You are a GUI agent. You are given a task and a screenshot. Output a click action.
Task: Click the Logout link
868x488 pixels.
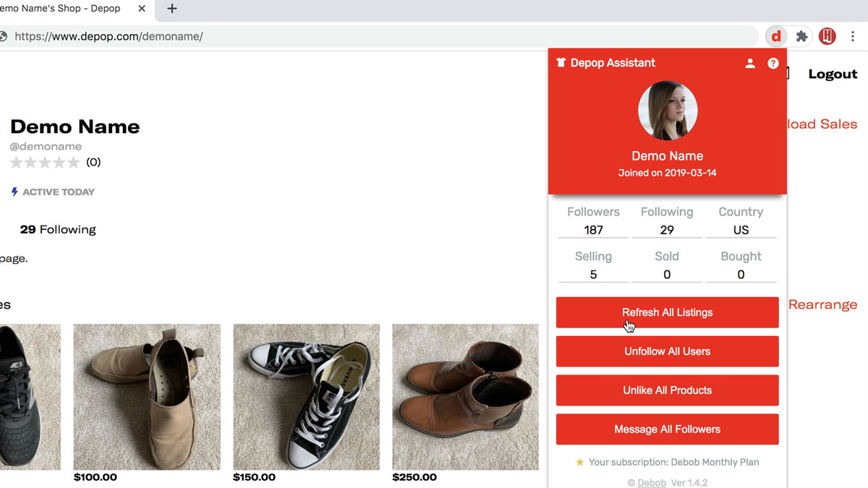[833, 74]
